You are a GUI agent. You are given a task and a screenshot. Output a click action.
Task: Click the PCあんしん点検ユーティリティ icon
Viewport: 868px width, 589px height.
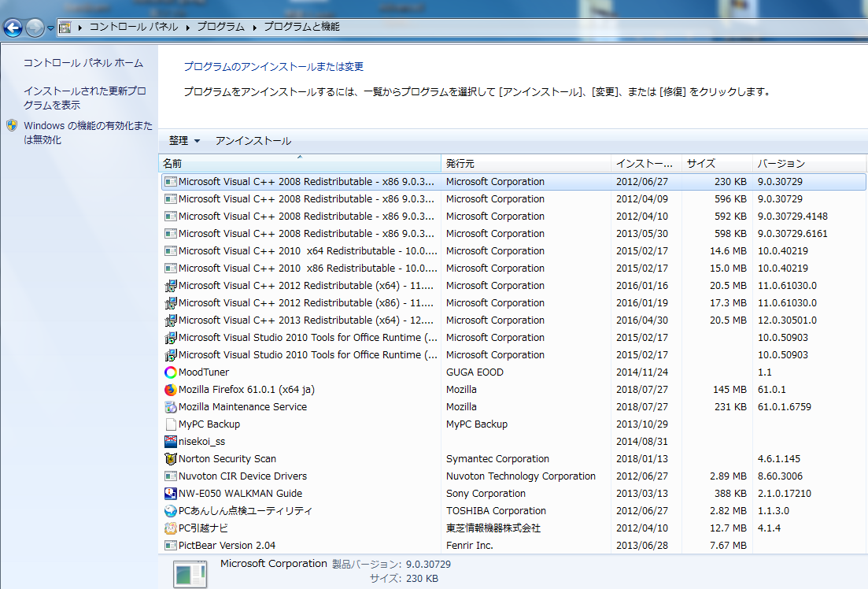click(171, 511)
